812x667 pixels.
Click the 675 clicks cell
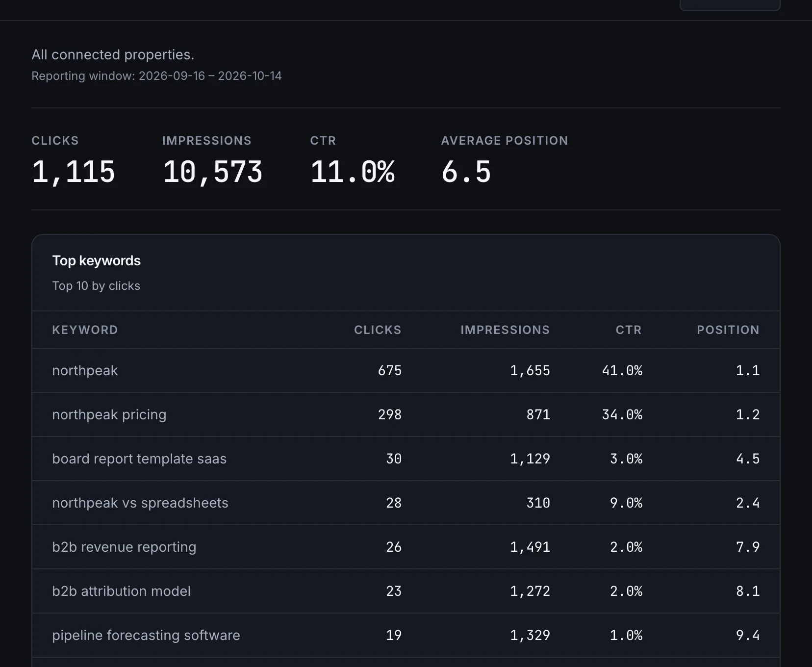pyautogui.click(x=390, y=370)
